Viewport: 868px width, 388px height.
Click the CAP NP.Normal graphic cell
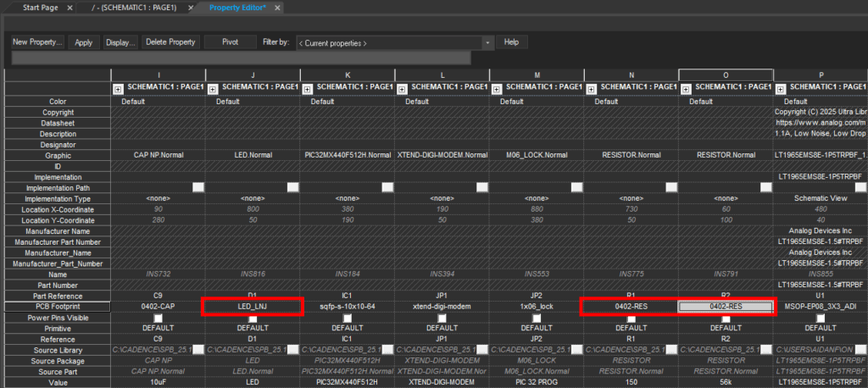159,156
